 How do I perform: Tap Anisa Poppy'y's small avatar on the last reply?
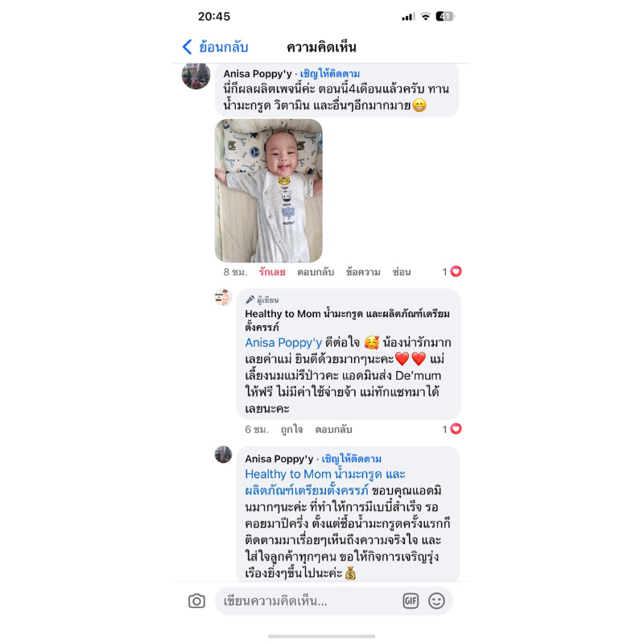click(x=224, y=455)
